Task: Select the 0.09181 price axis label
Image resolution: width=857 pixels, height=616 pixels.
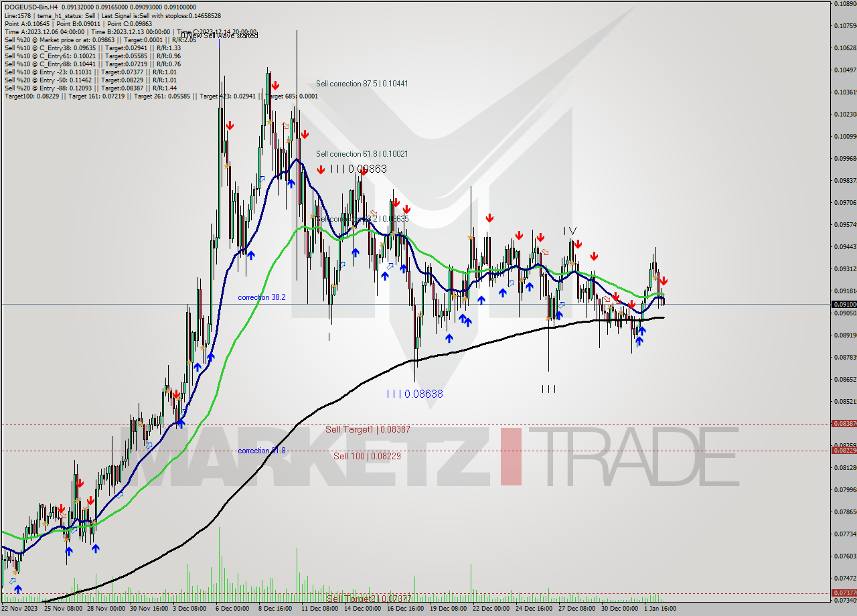Action: pyautogui.click(x=845, y=291)
